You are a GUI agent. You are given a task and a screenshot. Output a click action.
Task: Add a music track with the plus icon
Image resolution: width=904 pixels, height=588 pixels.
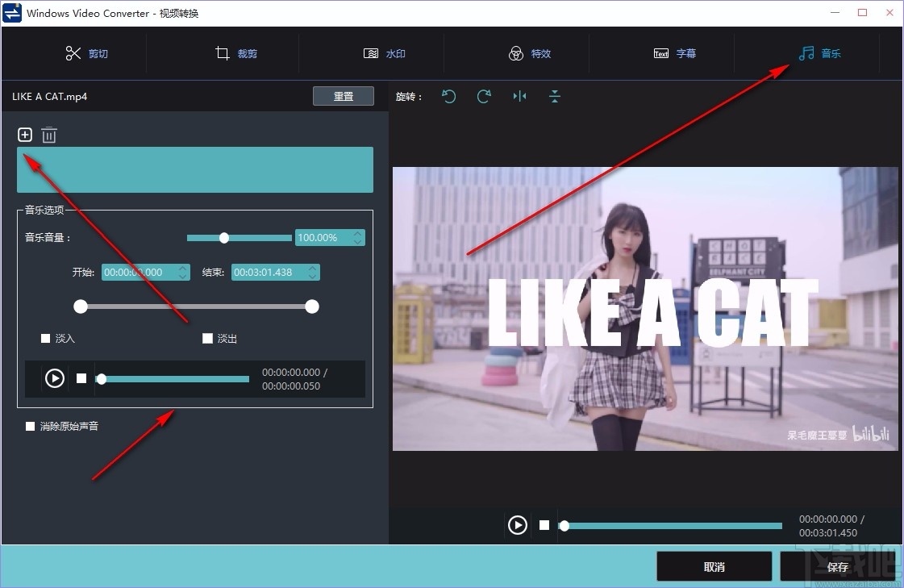pos(24,135)
